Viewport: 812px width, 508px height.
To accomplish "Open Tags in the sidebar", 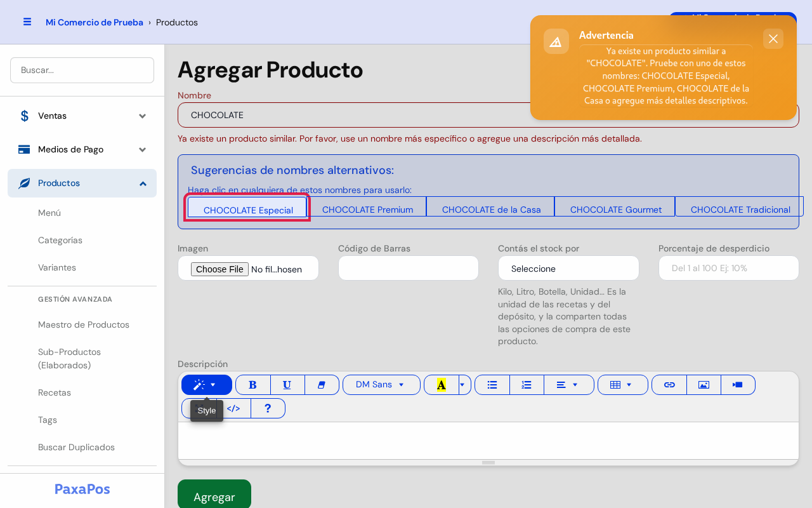I will (48, 420).
